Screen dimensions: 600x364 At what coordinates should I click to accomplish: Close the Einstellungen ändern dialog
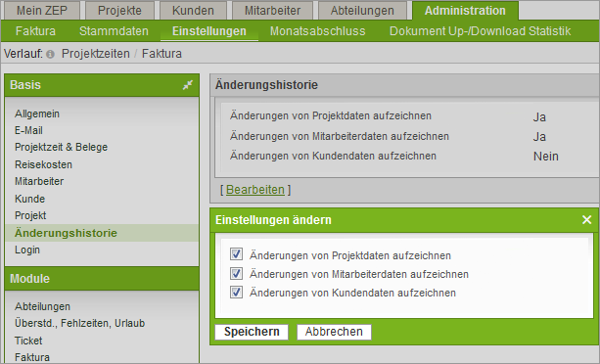coord(586,220)
